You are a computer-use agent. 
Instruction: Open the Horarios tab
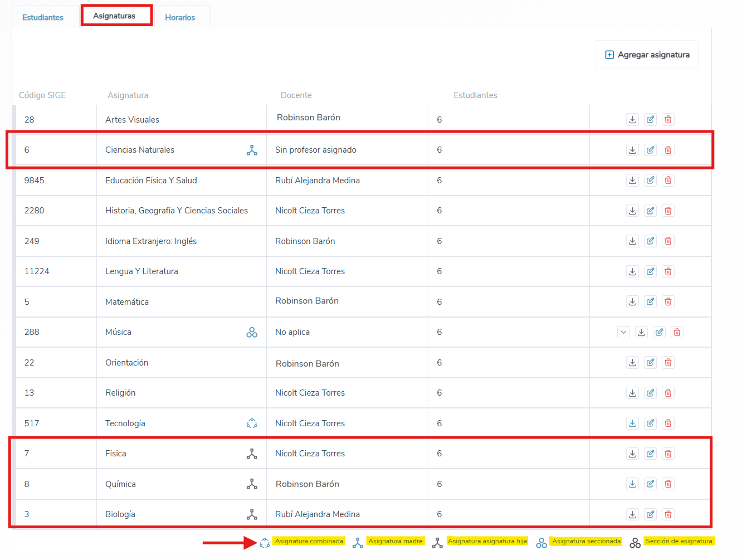click(180, 17)
